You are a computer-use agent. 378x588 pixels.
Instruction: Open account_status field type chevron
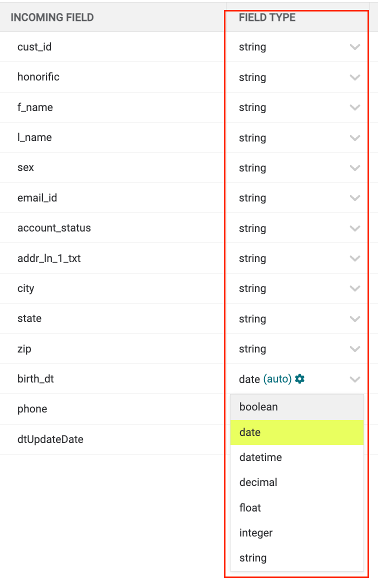click(355, 228)
